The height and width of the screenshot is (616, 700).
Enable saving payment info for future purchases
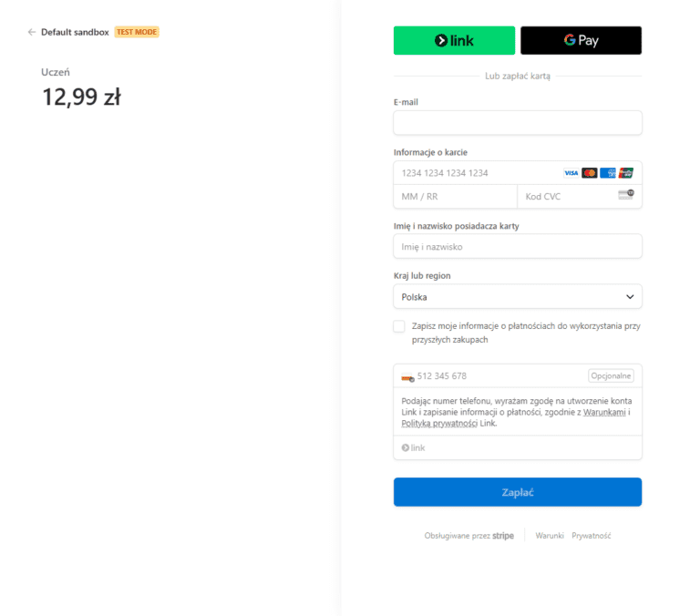pyautogui.click(x=399, y=326)
